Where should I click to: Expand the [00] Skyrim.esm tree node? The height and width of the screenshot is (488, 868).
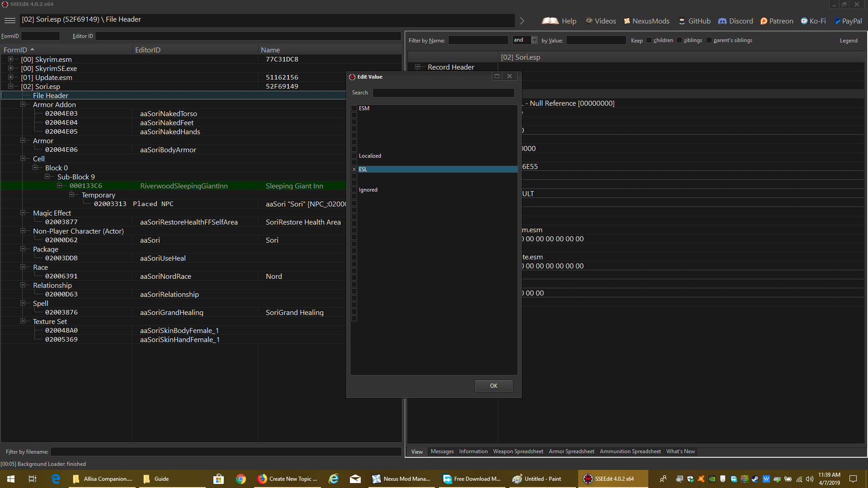10,59
